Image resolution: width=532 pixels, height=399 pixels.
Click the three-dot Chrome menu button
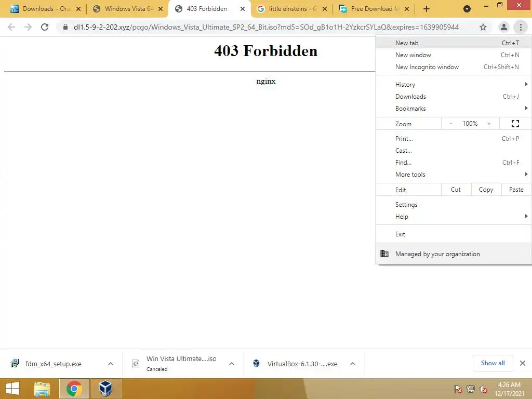(521, 27)
